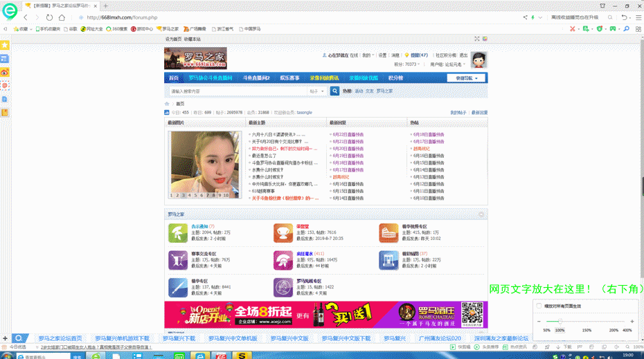Open the 赛事交流专区 crossed-swords icon
644x359 pixels.
178,260
